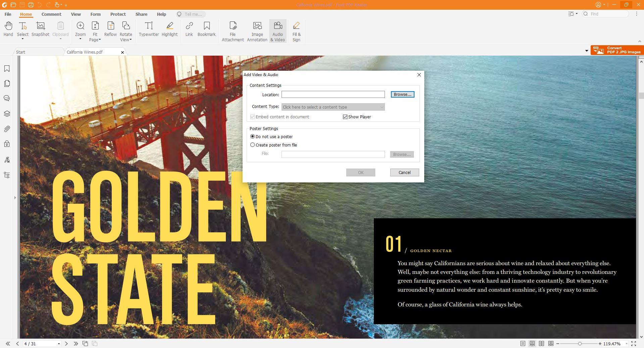Expand the Rotate View dropdown arrow
The image size is (644, 348).
tap(131, 40)
